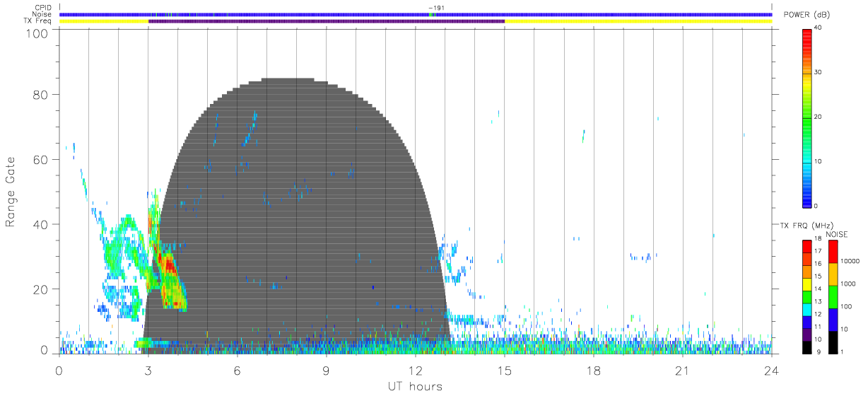Image resolution: width=868 pixels, height=401 pixels.
Task: Click the Noise row label
Action: [41, 14]
